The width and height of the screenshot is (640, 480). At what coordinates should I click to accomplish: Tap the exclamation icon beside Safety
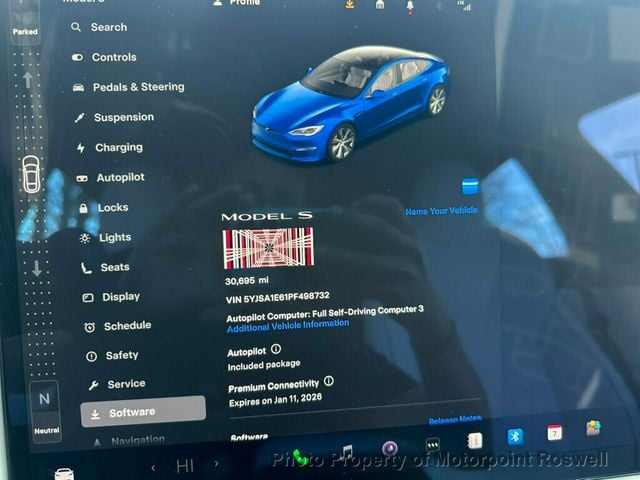click(91, 356)
